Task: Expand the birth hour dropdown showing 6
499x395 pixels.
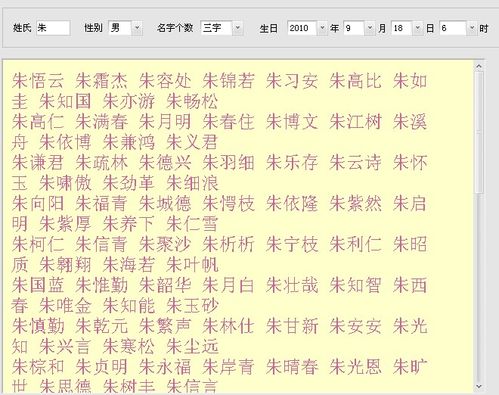Action: (x=472, y=28)
